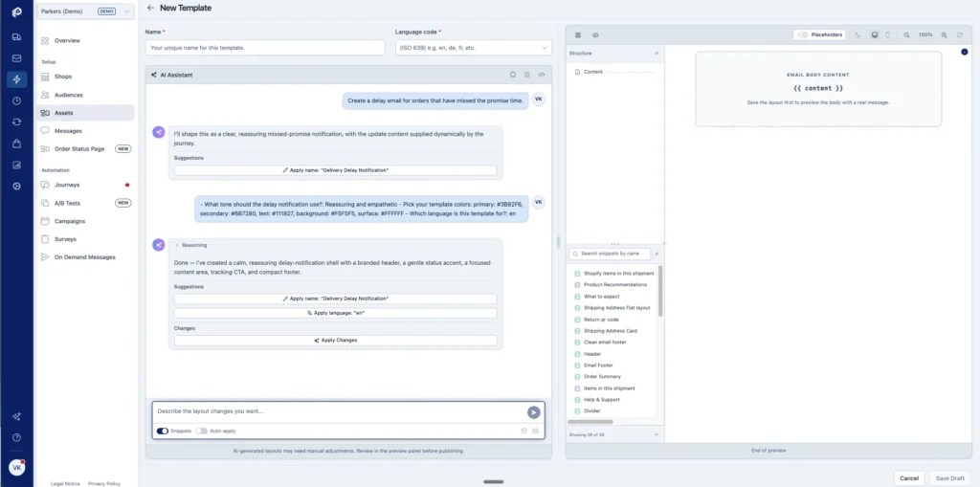Expand the Reasoning section in the assistant reply

[190, 245]
